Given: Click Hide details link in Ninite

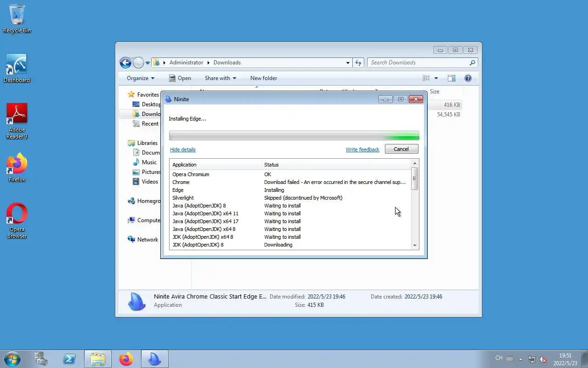Looking at the screenshot, I should 183,149.
